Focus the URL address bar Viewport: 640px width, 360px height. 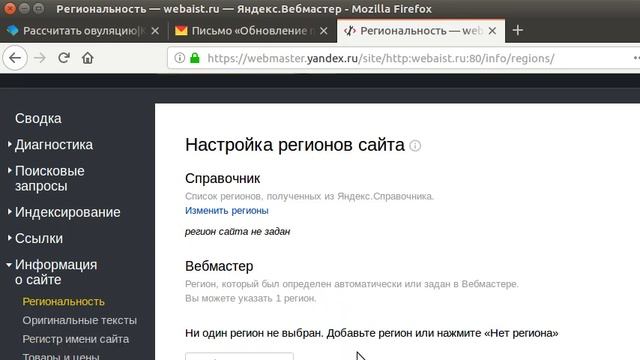380,58
